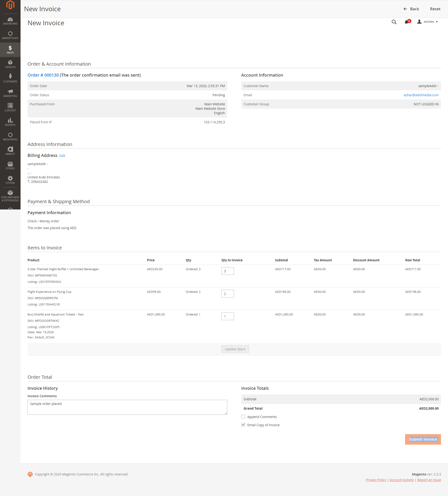This screenshot has width=448, height=496.
Task: Click the Magento logo in footer
Action: (x=30, y=474)
